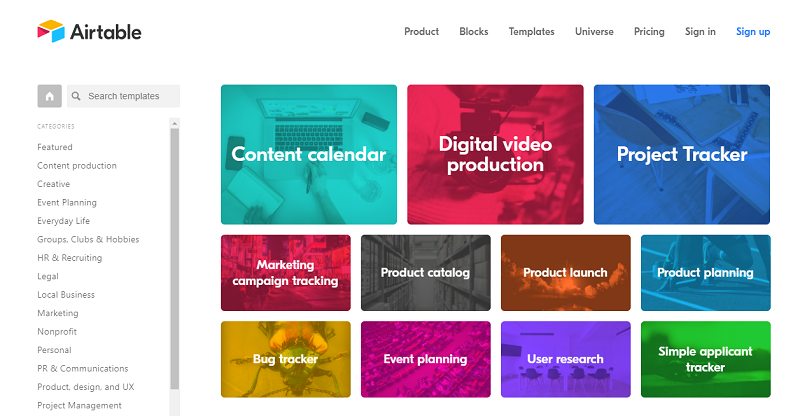The width and height of the screenshot is (800, 416).
Task: Click the Sign in link
Action: coord(700,32)
